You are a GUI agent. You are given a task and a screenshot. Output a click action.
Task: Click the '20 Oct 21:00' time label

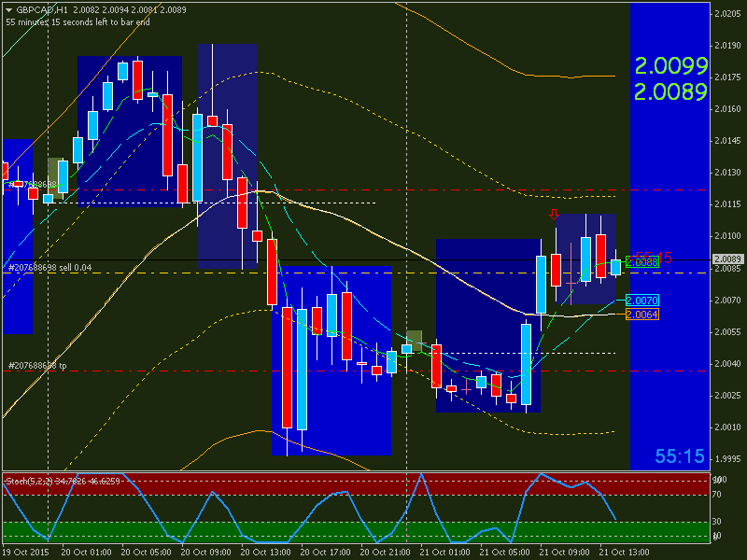[x=385, y=553]
